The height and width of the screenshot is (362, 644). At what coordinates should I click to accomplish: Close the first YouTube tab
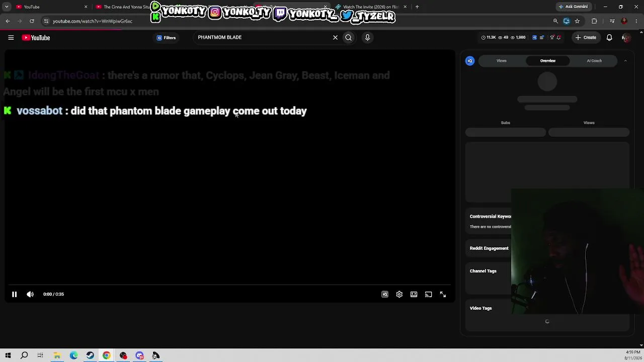click(x=86, y=7)
